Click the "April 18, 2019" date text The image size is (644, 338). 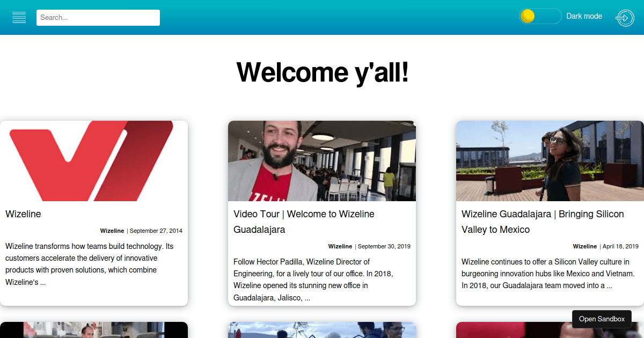(x=620, y=247)
